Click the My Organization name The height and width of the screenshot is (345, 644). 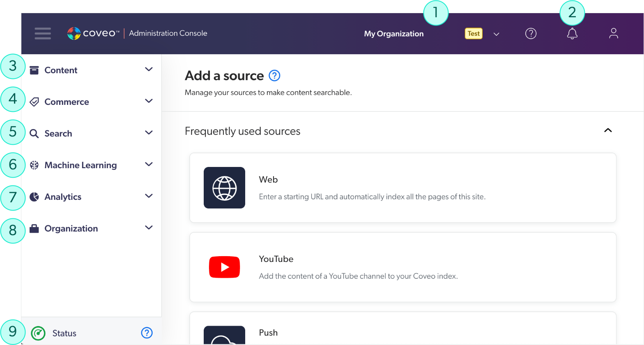[x=394, y=34]
